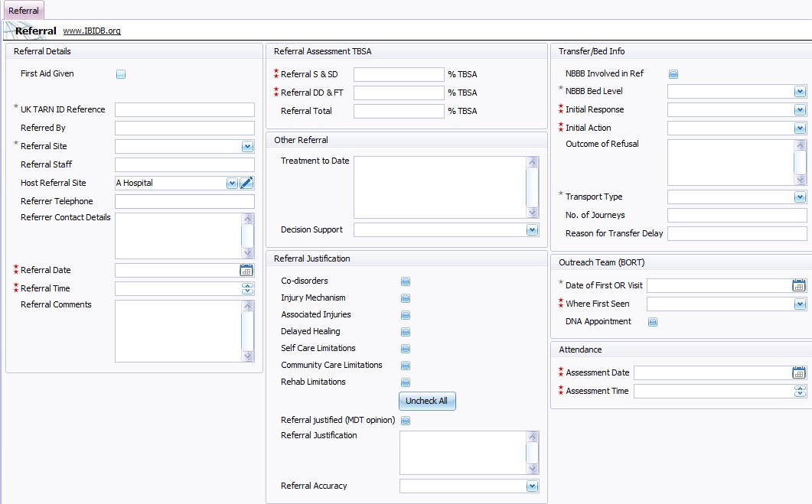Expand the Transport Type dropdown
This screenshot has width=812, height=504.
coord(800,197)
